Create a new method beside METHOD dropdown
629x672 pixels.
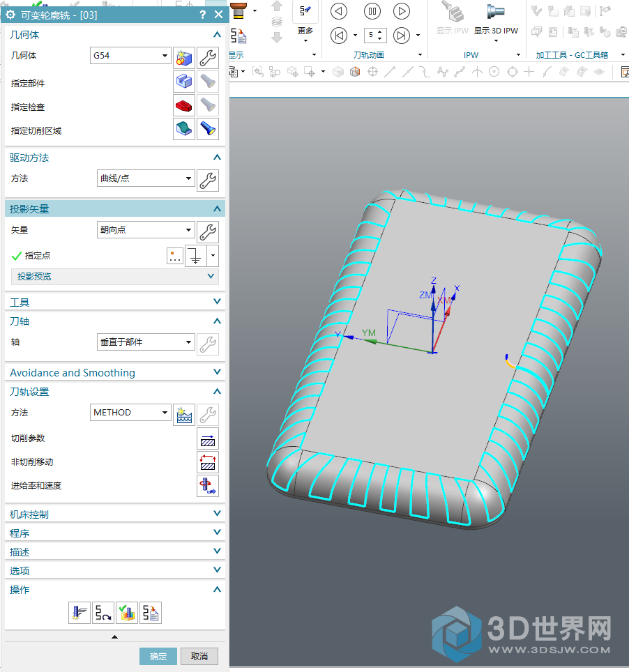point(184,415)
